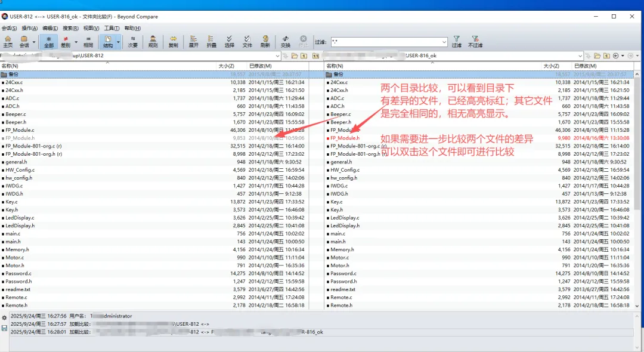
Task: Open the 搜索(R) menu
Action: (x=70, y=29)
